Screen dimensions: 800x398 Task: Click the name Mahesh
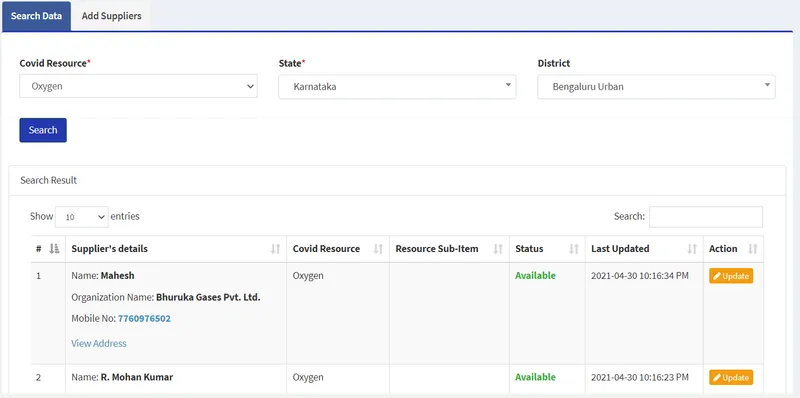[x=118, y=276]
